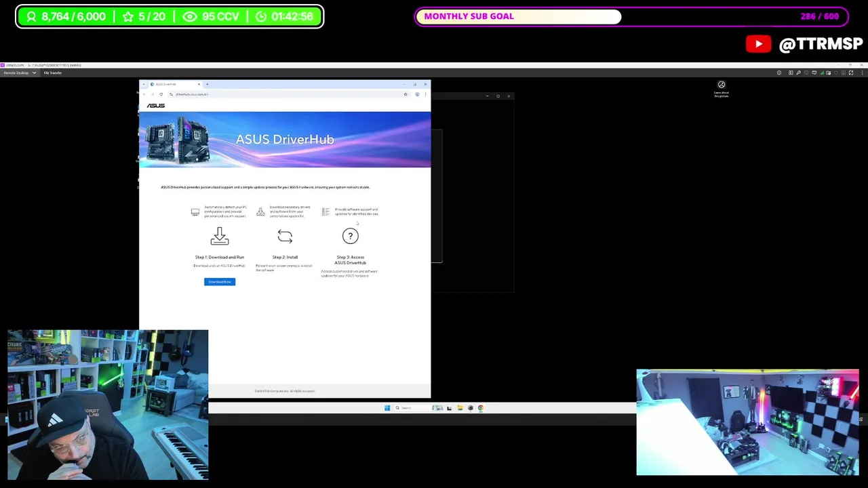Open the site info icon in the address bar

point(171,94)
